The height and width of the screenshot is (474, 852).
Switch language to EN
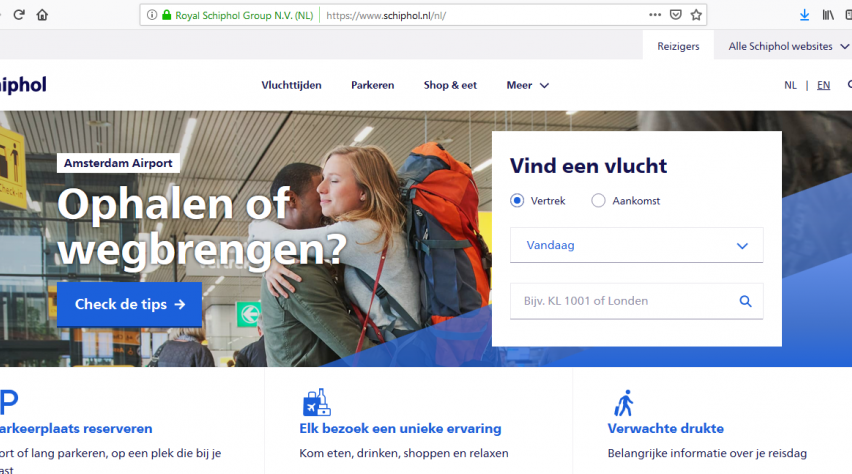pyautogui.click(x=823, y=86)
